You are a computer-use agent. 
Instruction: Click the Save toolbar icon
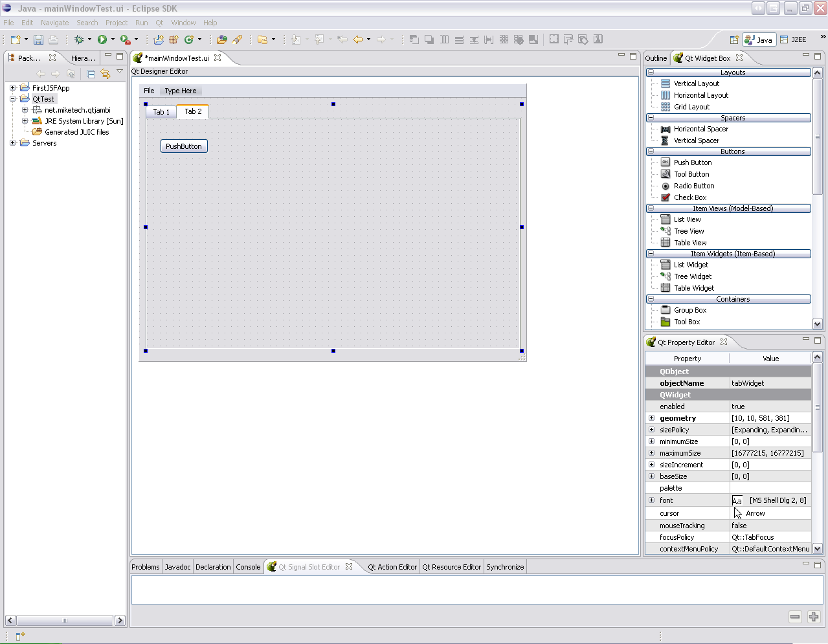(38, 39)
